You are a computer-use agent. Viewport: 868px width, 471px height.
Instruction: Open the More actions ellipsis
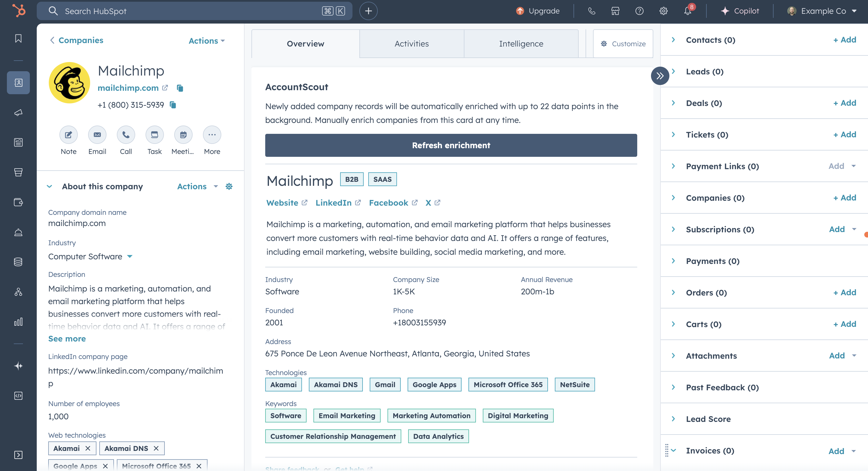point(212,134)
